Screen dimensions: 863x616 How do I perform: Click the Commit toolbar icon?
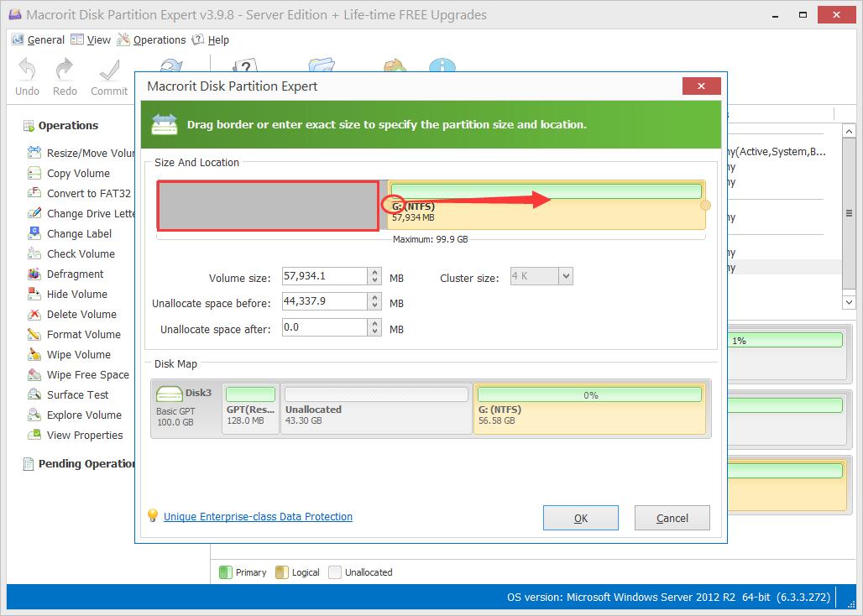108,76
